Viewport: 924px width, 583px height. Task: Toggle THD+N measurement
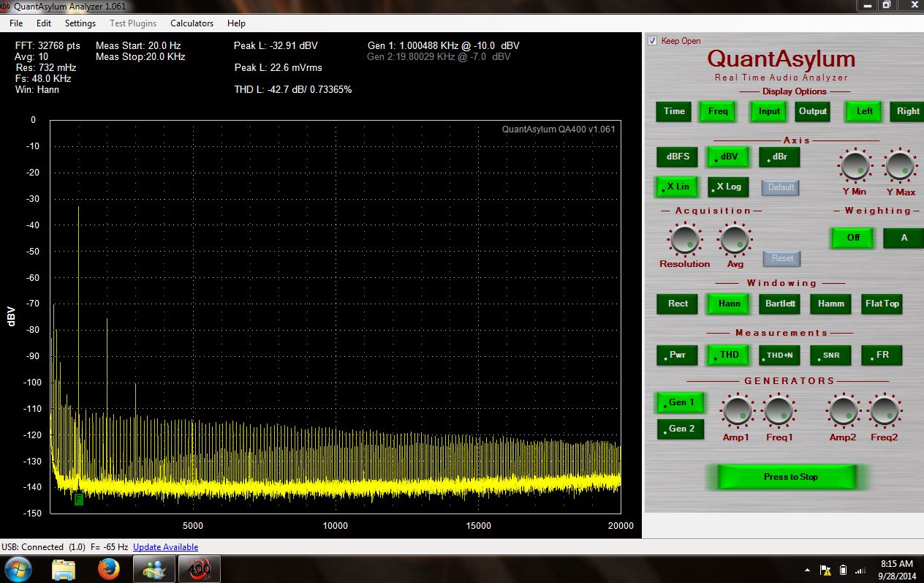(779, 356)
